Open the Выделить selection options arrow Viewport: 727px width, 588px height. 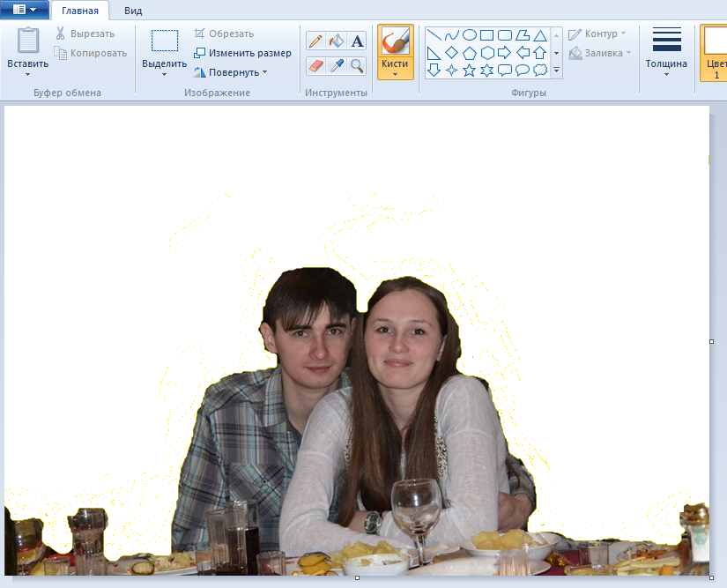[164, 74]
